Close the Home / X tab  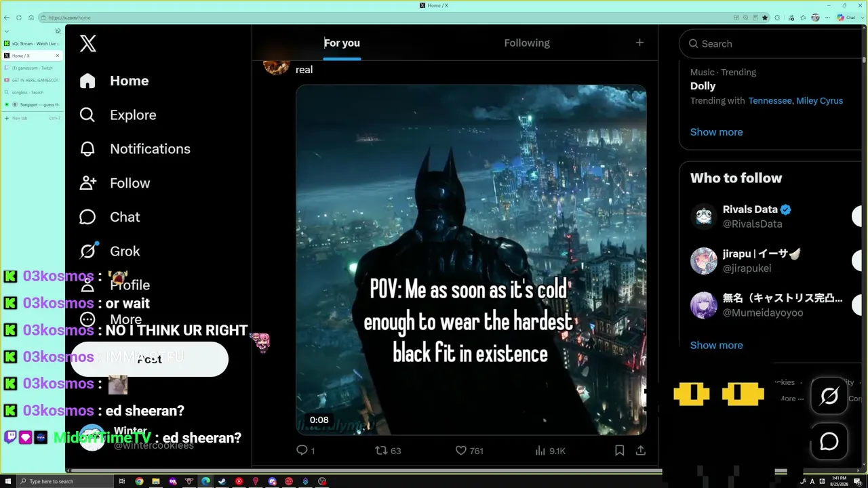[x=58, y=56]
